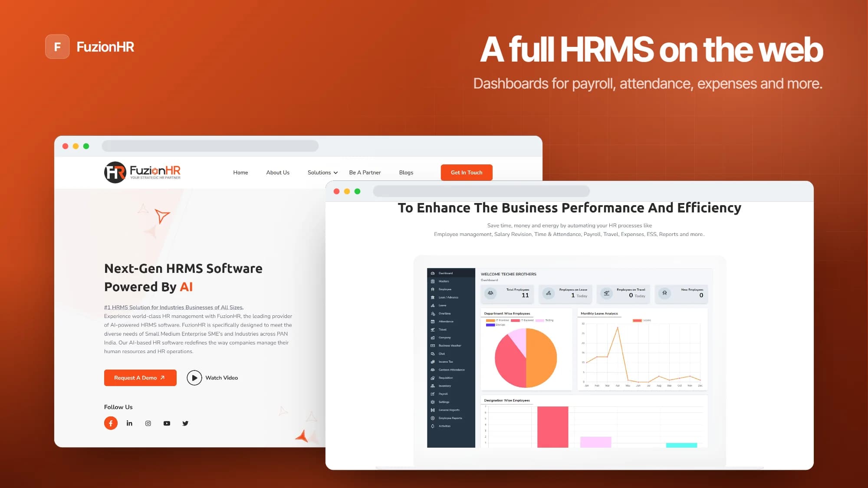Open the LinkedIn social icon

pyautogui.click(x=129, y=423)
